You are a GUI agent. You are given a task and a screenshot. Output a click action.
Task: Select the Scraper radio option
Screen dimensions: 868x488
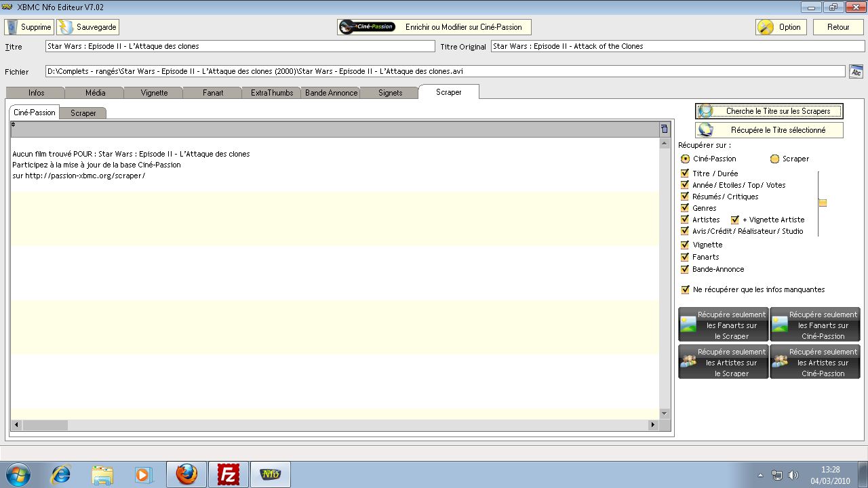[774, 159]
